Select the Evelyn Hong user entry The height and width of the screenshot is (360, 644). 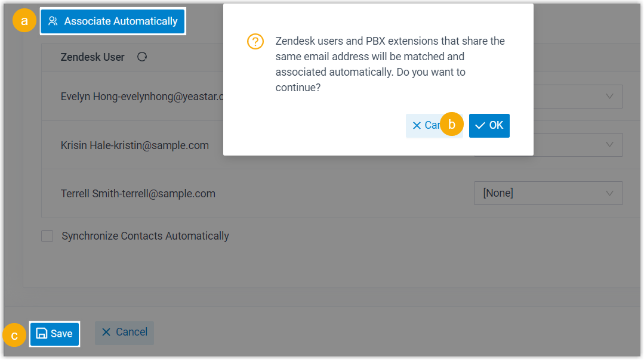pos(141,97)
